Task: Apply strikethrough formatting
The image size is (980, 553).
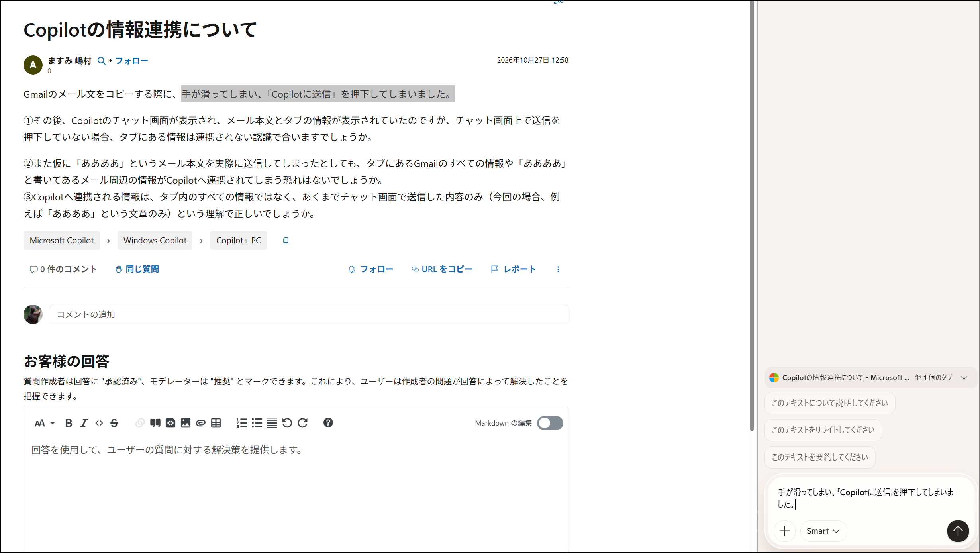Action: pos(114,423)
